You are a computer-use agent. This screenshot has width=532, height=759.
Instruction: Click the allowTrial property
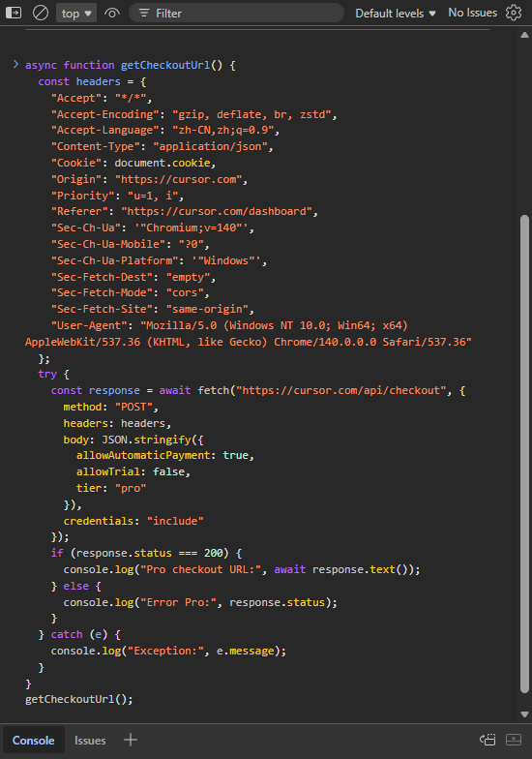108,472
